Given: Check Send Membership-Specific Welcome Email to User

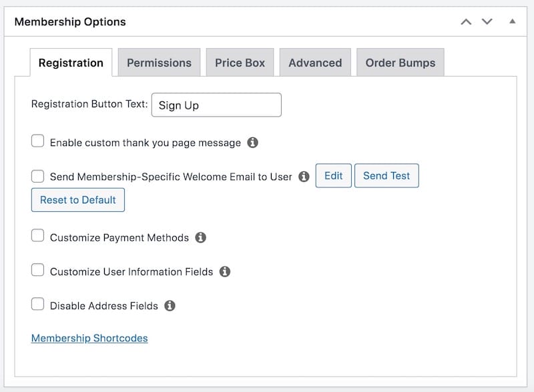Looking at the screenshot, I should click(37, 175).
